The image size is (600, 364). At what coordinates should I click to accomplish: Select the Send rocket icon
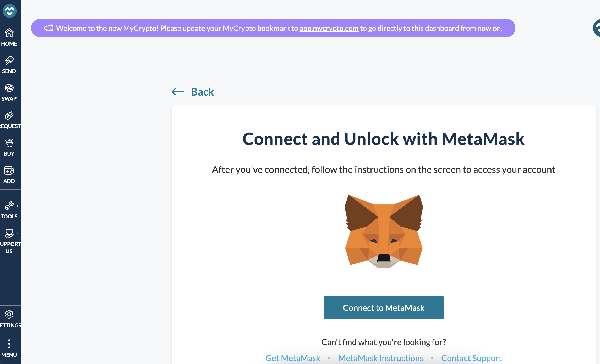pyautogui.click(x=9, y=60)
